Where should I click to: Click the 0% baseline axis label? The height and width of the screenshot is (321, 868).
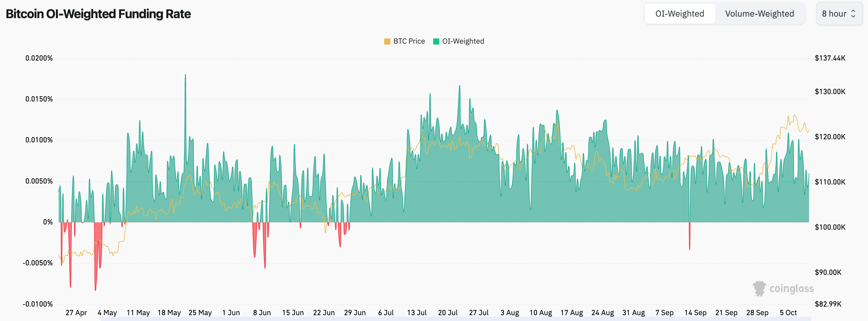(x=48, y=222)
